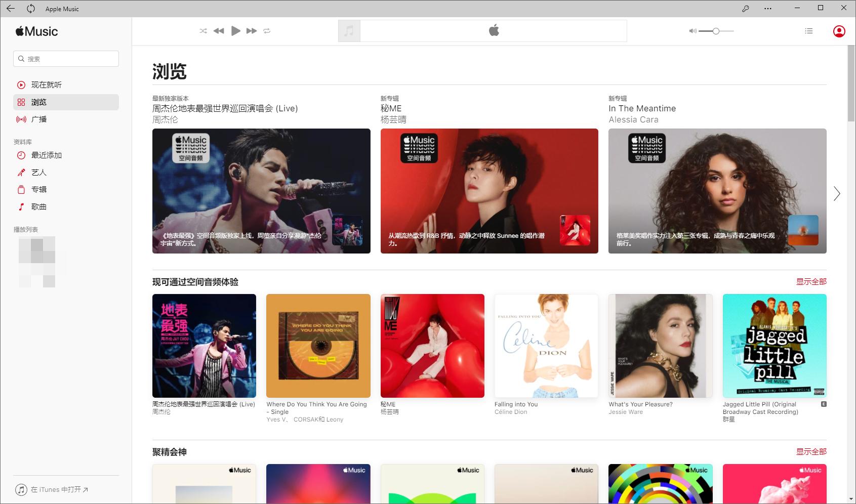Open the Jagged Little Pill album cover
856x504 pixels.
775,346
